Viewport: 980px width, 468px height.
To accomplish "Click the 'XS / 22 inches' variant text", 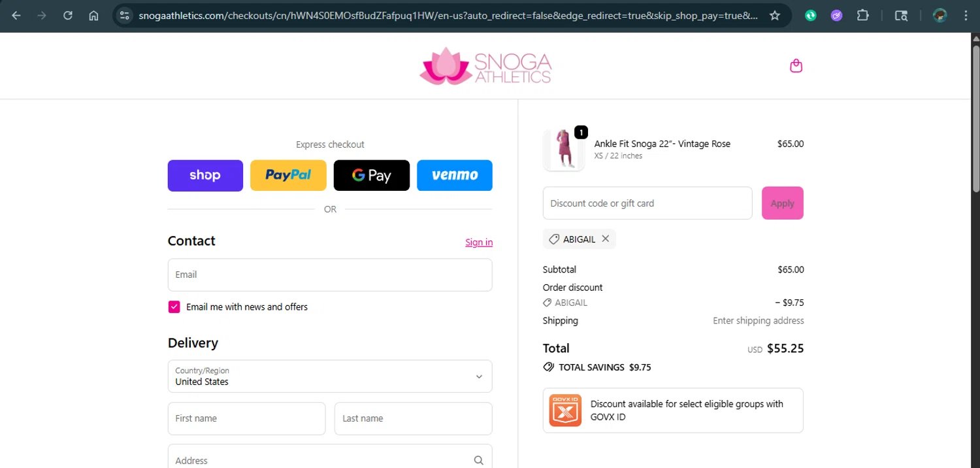I will [618, 156].
